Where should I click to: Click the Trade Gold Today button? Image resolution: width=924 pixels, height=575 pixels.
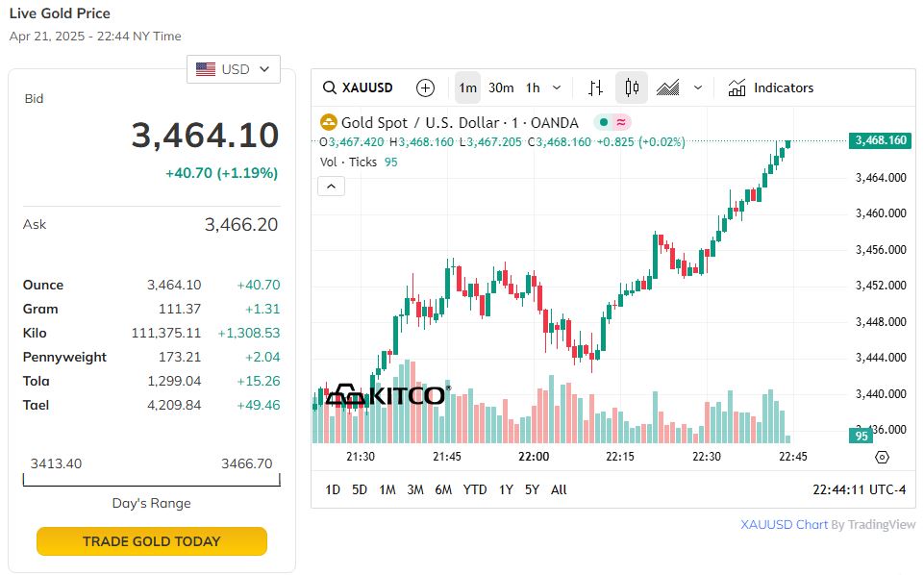click(152, 541)
